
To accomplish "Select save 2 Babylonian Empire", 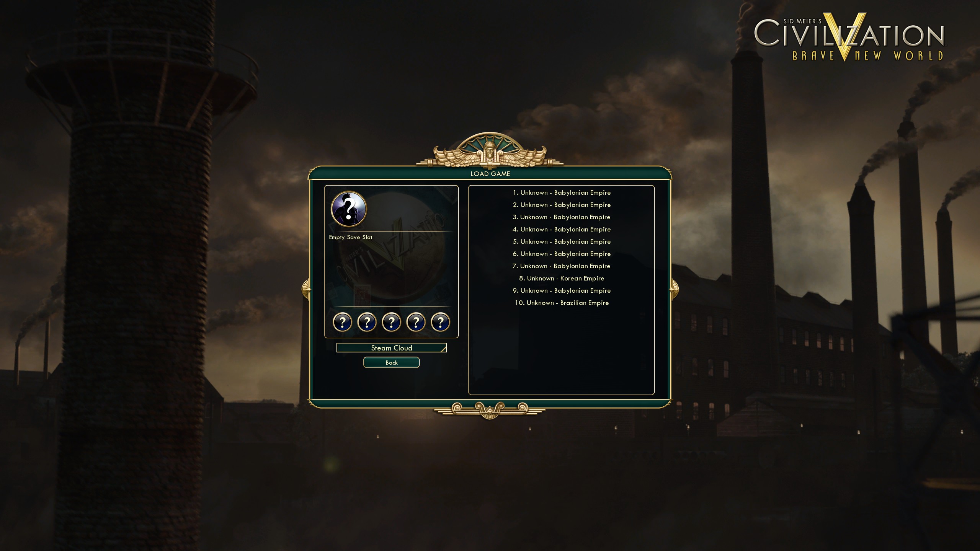I will point(562,205).
